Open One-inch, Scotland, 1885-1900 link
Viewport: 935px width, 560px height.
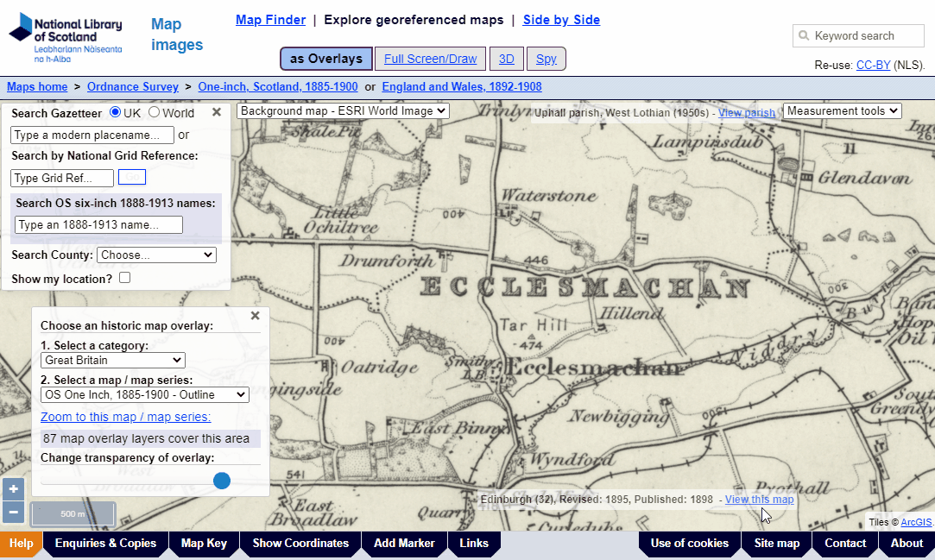(x=278, y=86)
